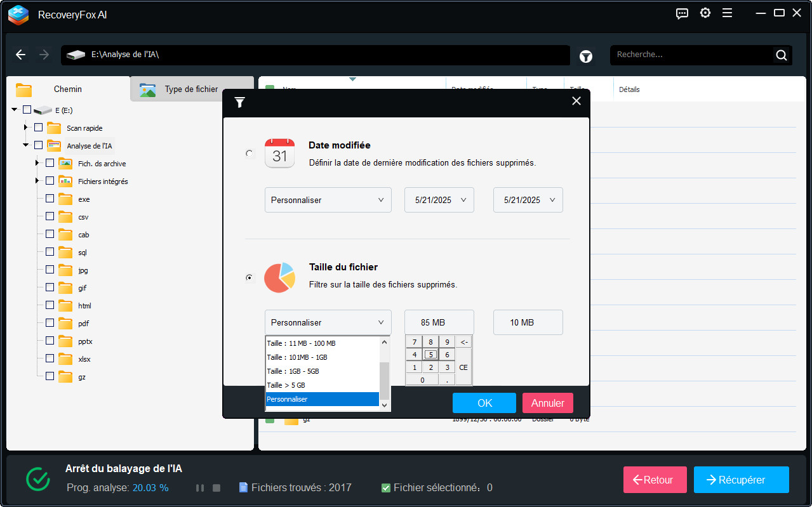Choose Taille : 101MB - 1GB option

click(x=322, y=357)
